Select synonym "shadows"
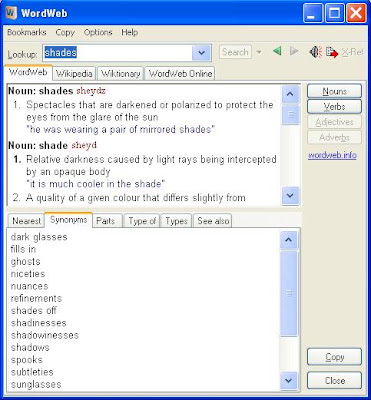The image size is (371, 400). coord(30,348)
